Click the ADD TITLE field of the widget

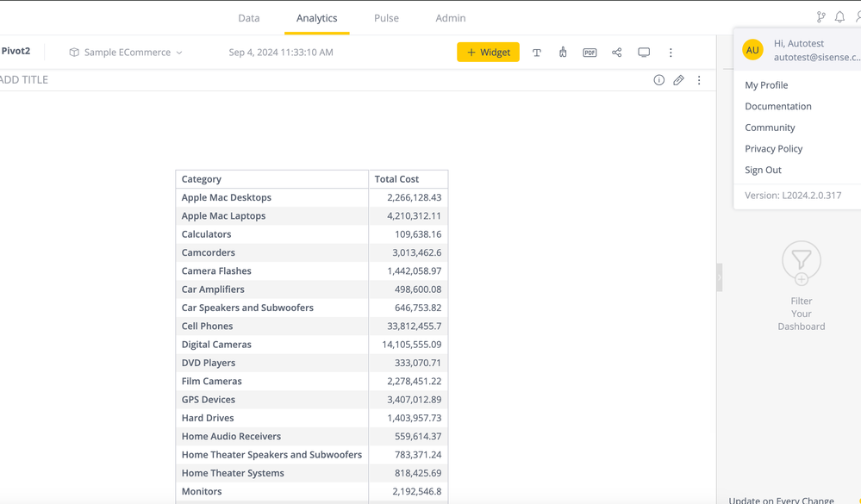pos(26,80)
